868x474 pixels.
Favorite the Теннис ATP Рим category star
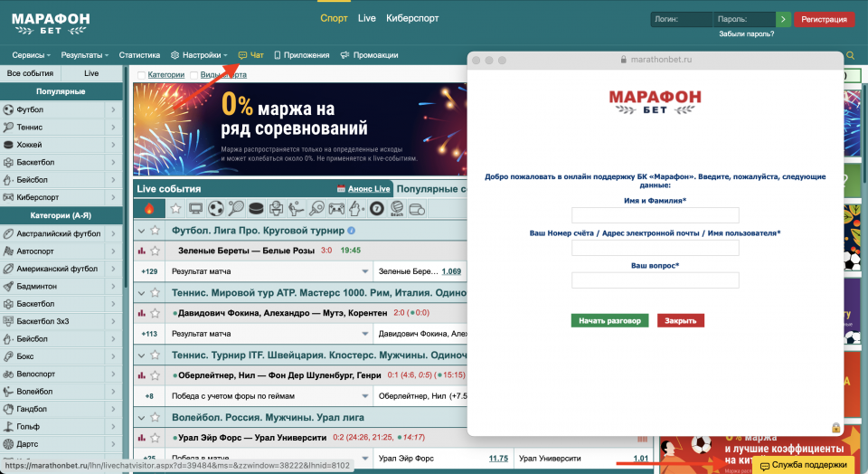tap(155, 292)
